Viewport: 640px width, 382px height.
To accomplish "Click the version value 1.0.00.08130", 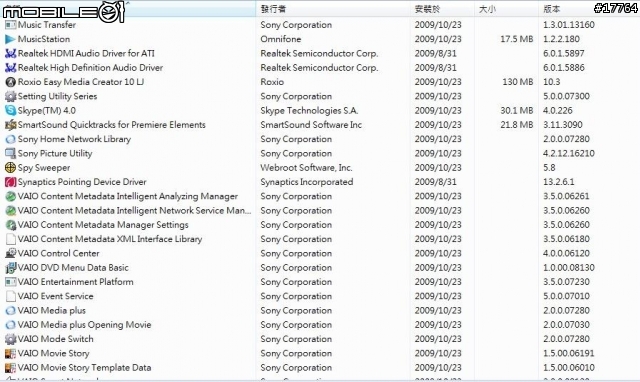I will 569,268.
